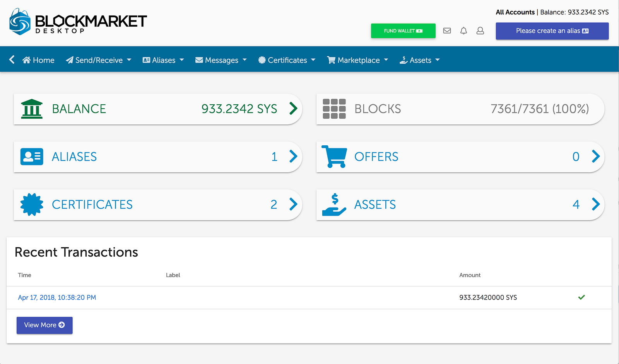The image size is (619, 364).
Task: Click the BLOCKS card title
Action: pos(378,109)
